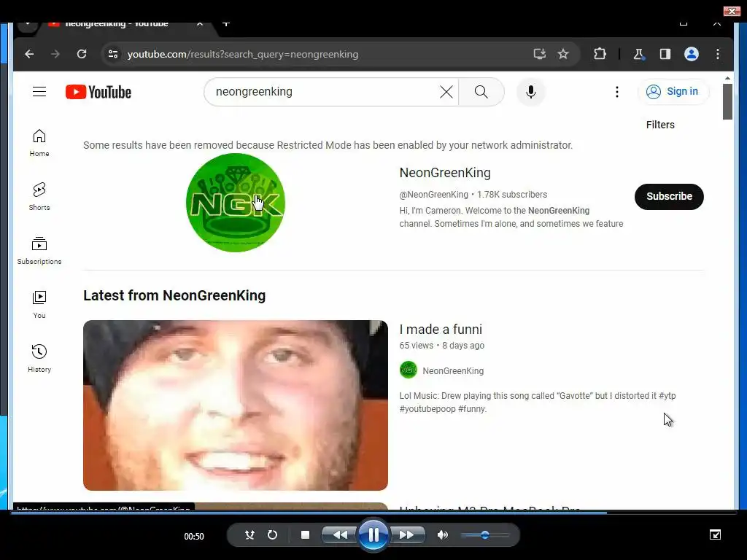
Task: Click the address bar URL
Action: coord(242,54)
